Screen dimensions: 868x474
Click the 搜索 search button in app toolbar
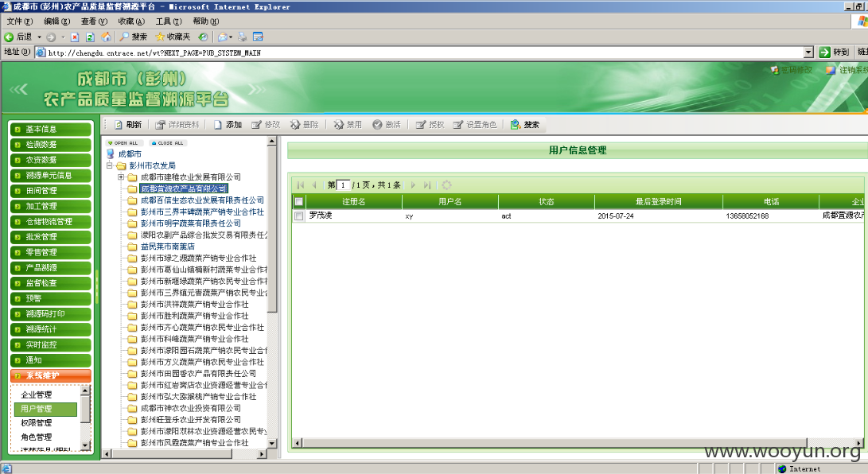coord(525,124)
